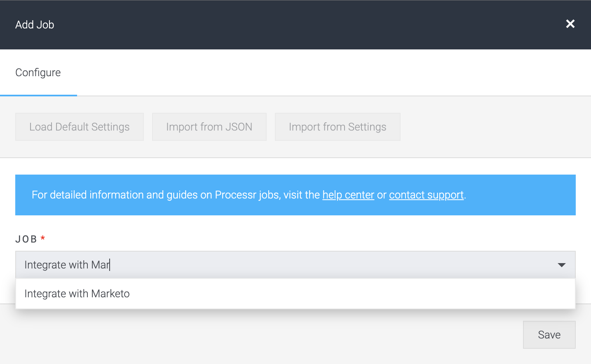Screen dimensions: 591x364
Task: Choose Import from Settings
Action: 338,127
